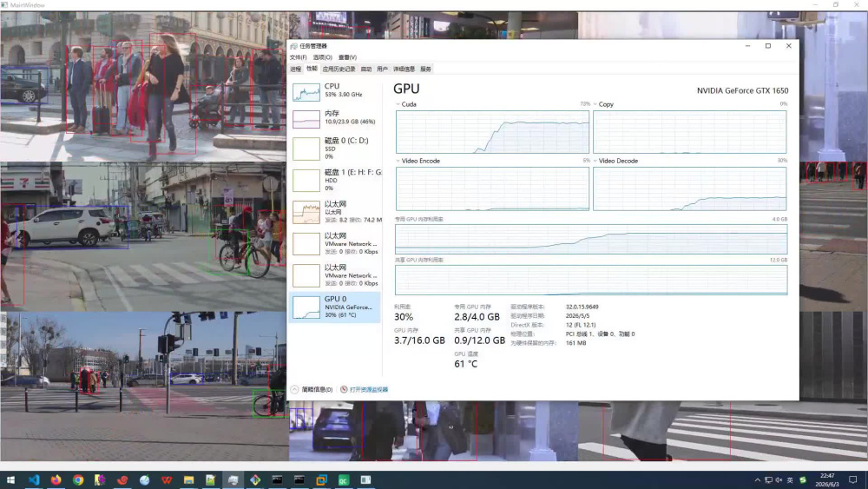Switch to the 服务 tab

425,69
